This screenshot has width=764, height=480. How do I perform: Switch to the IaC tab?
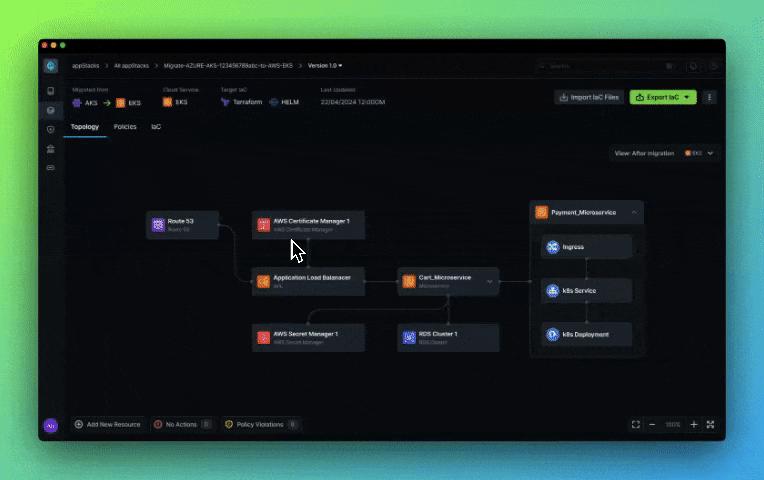(156, 127)
